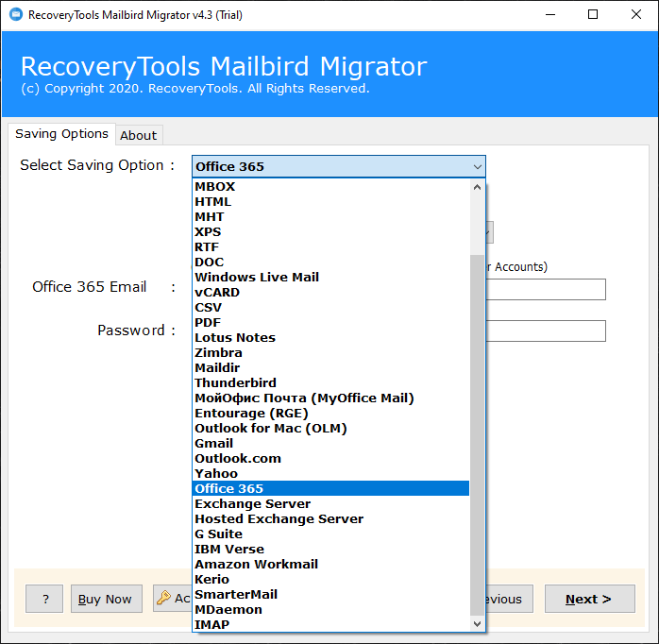Select highlighted Office 365 list entry
The height and width of the screenshot is (644, 659).
tap(330, 488)
